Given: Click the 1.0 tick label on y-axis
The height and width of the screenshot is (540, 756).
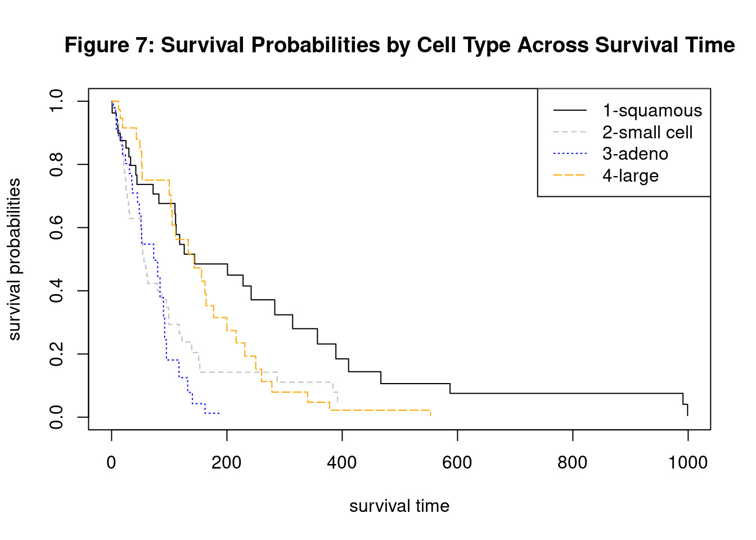Looking at the screenshot, I should coord(56,101).
